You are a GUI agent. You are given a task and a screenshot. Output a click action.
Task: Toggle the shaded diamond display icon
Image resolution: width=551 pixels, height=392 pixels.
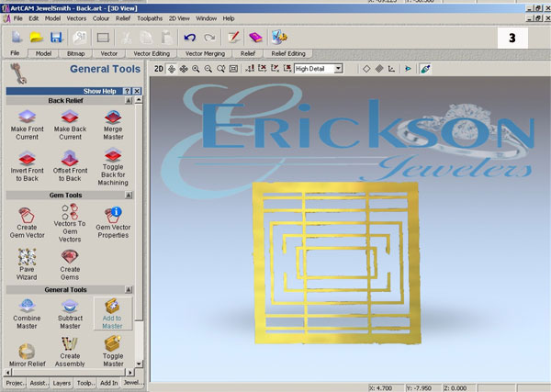tap(378, 69)
